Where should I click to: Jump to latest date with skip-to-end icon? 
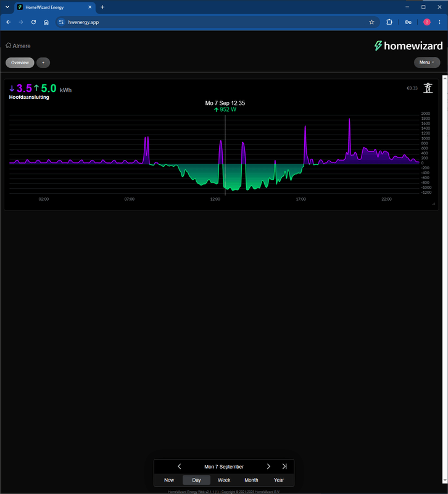pyautogui.click(x=284, y=466)
